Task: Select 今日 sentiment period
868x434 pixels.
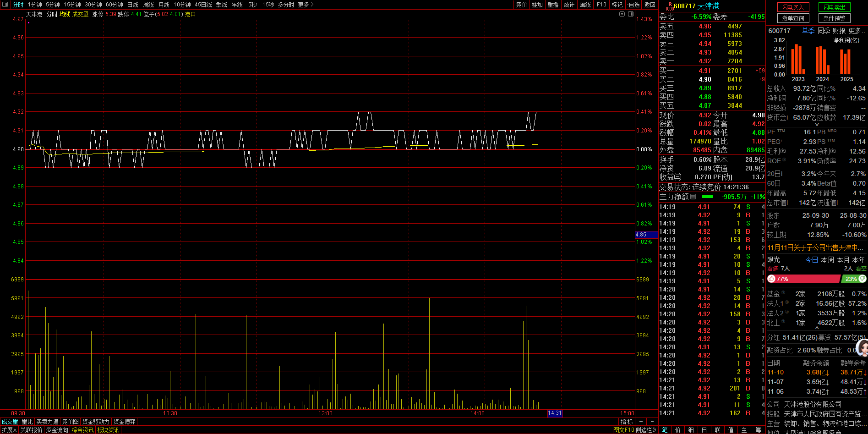Action: [812, 260]
